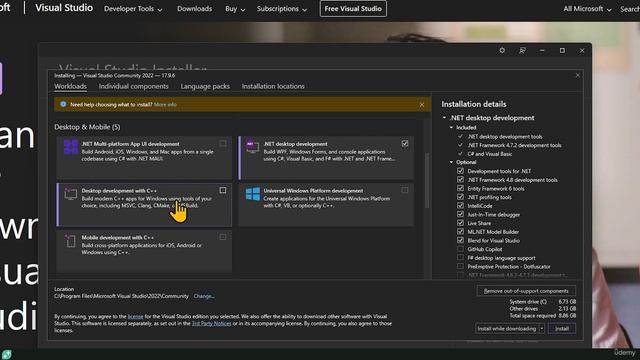Maximize the Visual Studio Installer window

pos(562,50)
